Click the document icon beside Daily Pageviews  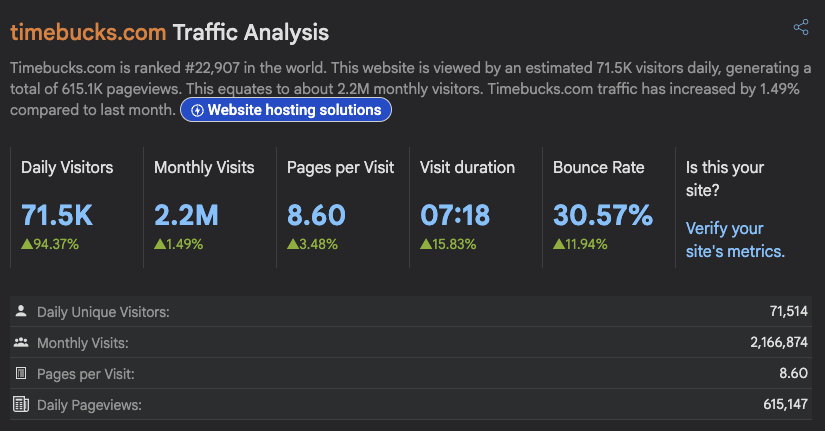coord(21,405)
